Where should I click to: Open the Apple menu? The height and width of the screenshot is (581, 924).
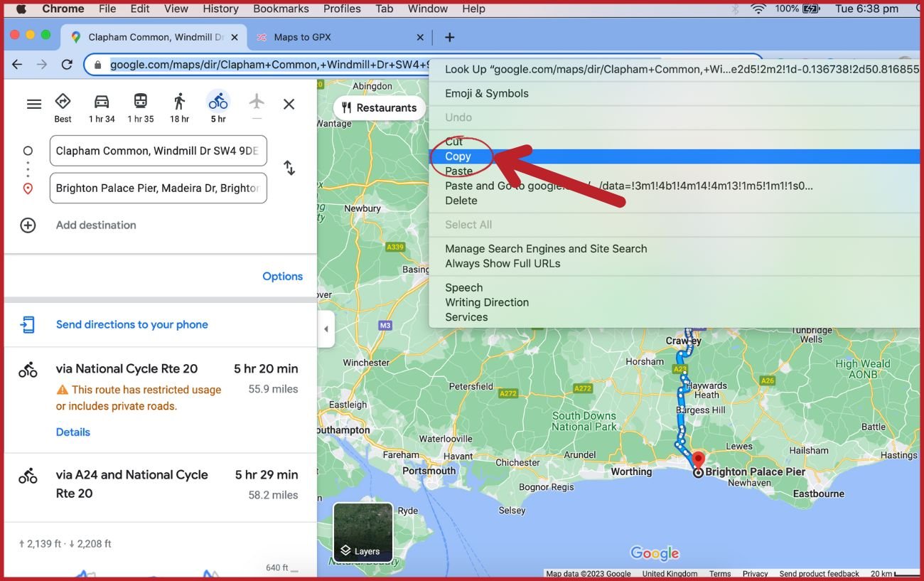coord(21,9)
